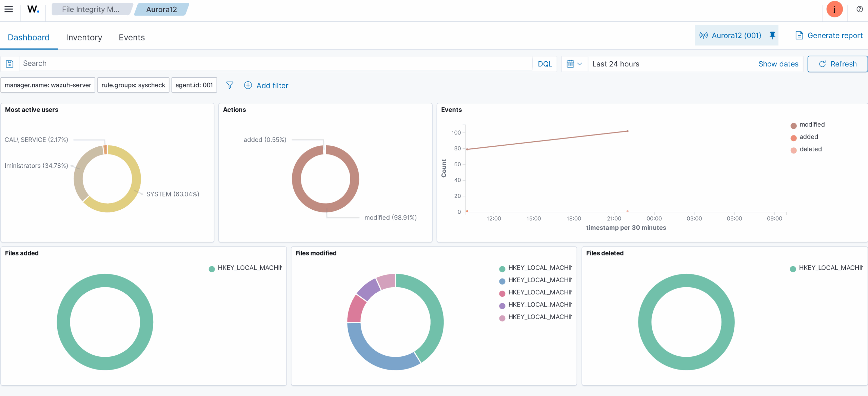Open the hamburger navigation menu
868x396 pixels.
coord(9,9)
